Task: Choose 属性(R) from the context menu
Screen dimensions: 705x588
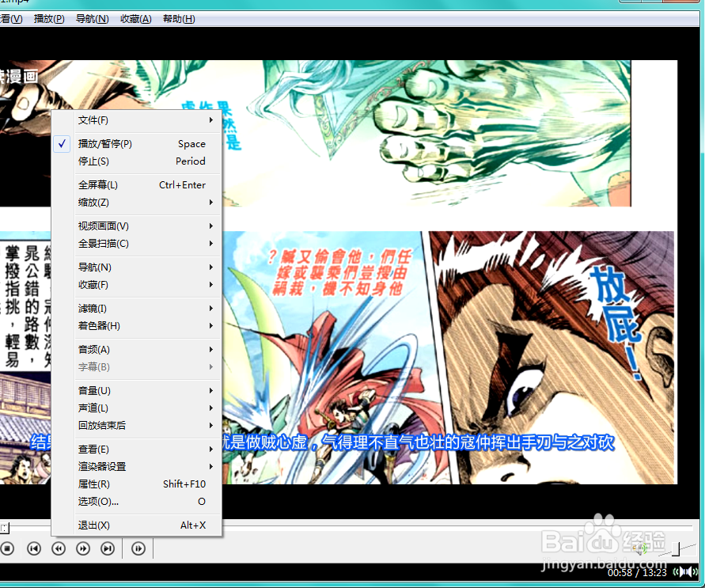Action: coord(137,484)
